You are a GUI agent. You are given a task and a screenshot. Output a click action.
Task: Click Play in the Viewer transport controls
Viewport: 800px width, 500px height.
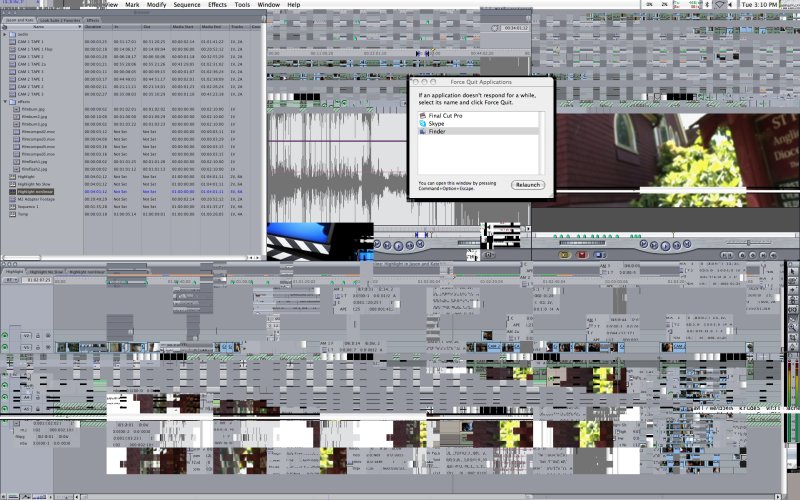click(x=398, y=245)
